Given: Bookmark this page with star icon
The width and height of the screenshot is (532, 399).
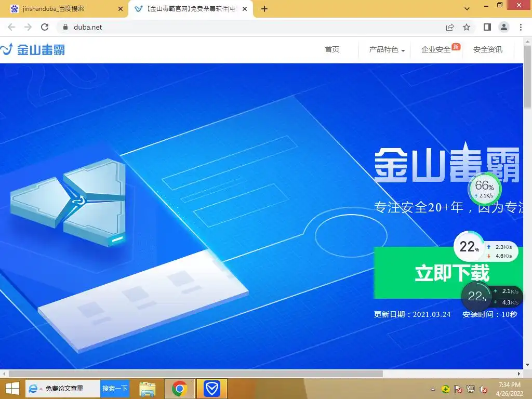Looking at the screenshot, I should 467,27.
